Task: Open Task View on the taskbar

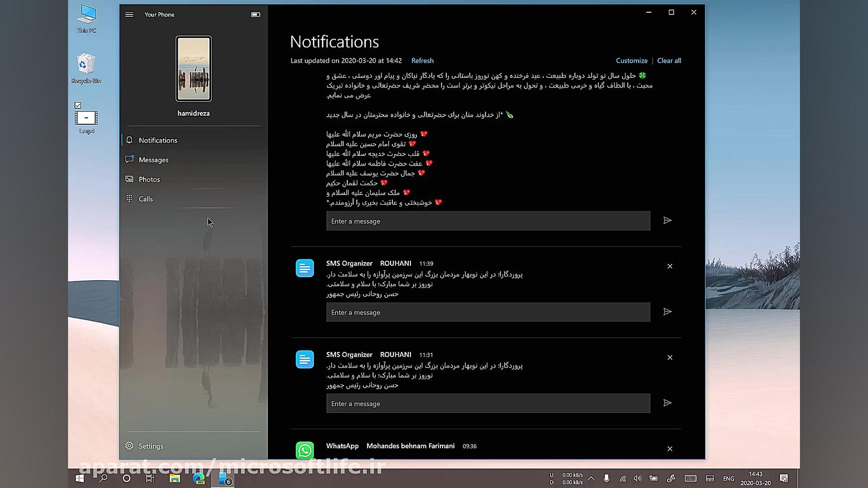Action: tap(150, 478)
